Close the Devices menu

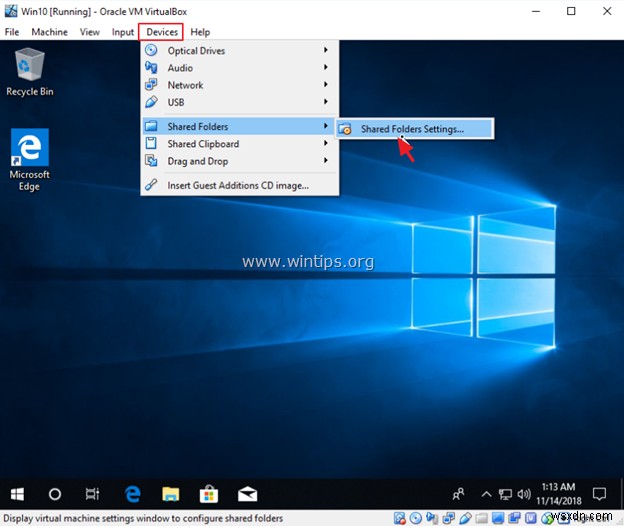(161, 32)
